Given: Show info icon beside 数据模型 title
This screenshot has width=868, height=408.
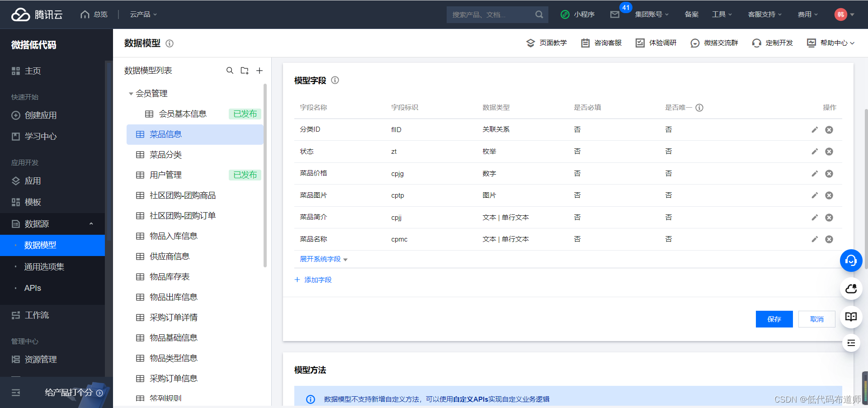Looking at the screenshot, I should point(170,43).
